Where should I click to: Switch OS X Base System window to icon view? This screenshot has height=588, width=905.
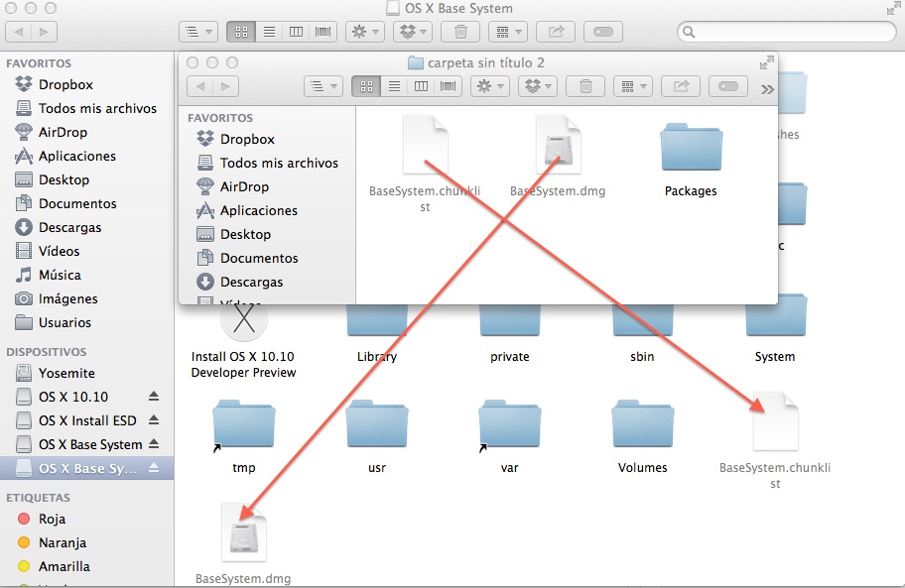point(241,32)
